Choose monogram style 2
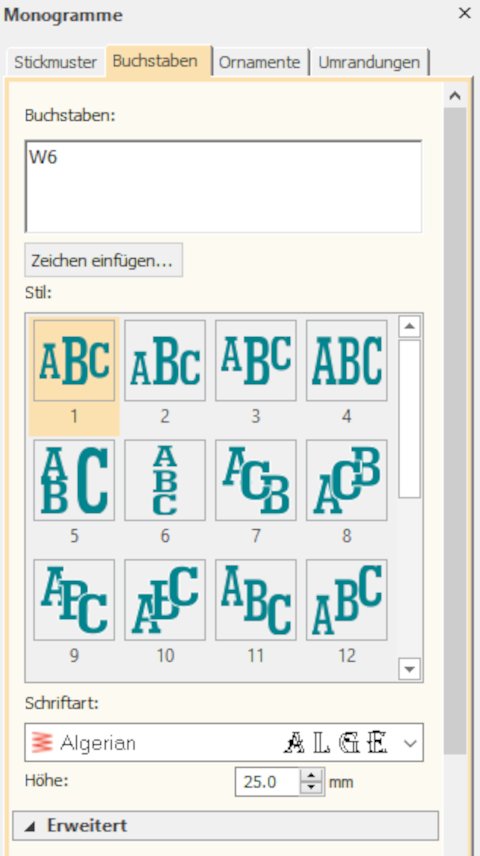Screen dimensions: 480x856 pos(165,360)
